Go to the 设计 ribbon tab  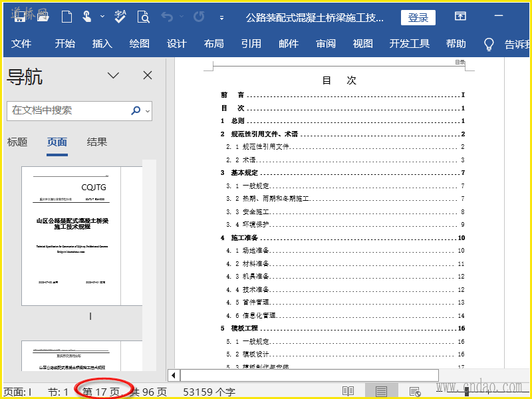tap(177, 44)
